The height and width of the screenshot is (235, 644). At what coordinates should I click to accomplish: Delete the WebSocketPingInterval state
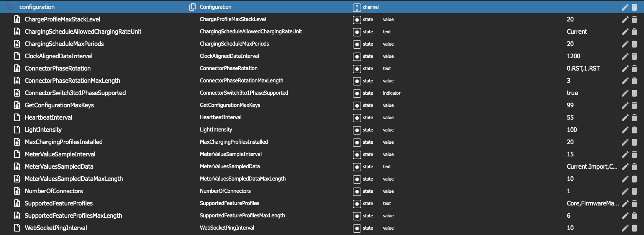634,228
